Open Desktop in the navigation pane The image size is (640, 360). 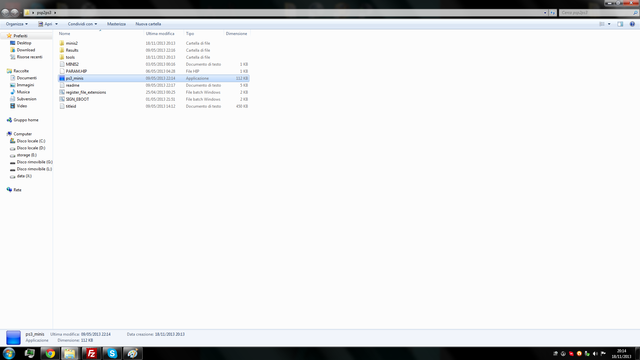tap(24, 43)
